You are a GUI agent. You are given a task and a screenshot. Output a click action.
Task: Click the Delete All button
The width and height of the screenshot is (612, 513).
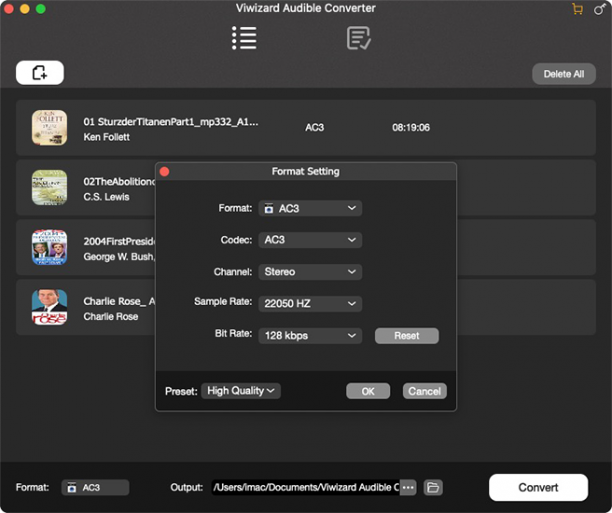tap(564, 74)
